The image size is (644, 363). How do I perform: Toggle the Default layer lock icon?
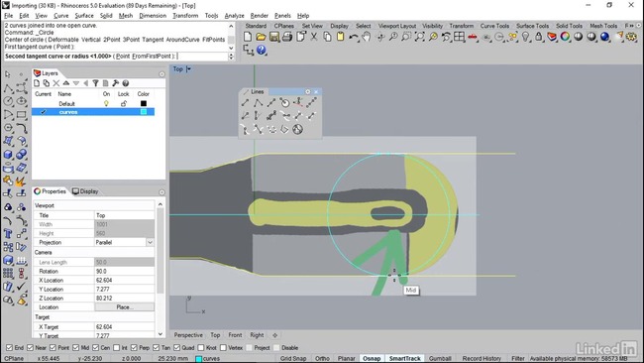(x=123, y=103)
